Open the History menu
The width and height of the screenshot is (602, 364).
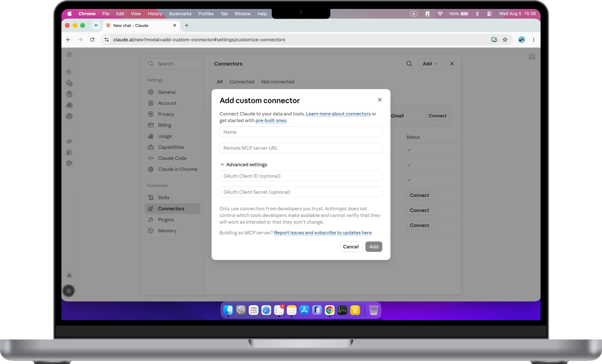point(155,14)
